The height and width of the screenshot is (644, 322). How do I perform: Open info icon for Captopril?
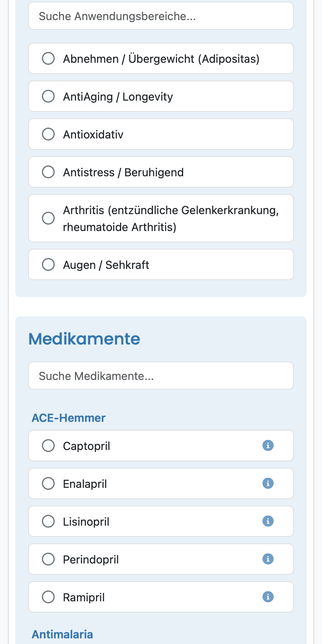tap(268, 446)
